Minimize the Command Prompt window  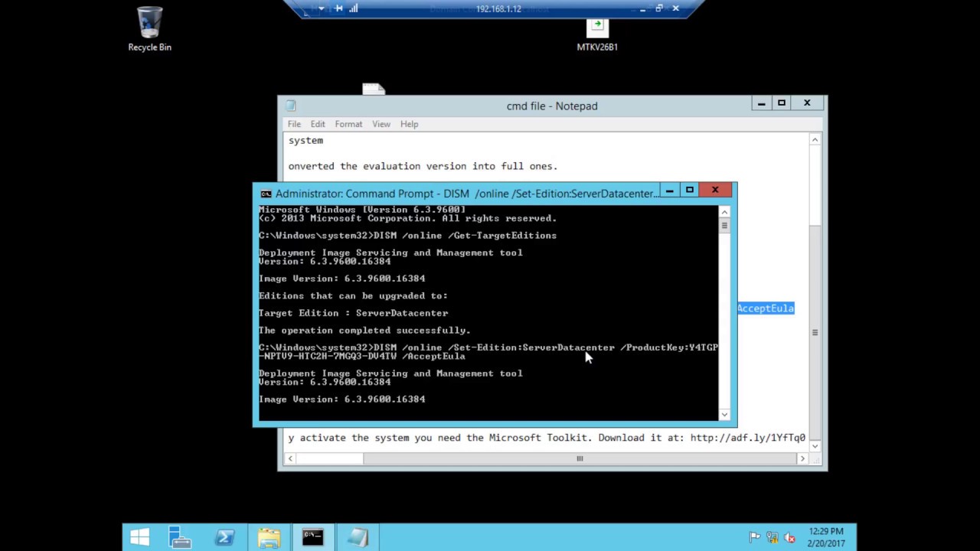(x=669, y=190)
